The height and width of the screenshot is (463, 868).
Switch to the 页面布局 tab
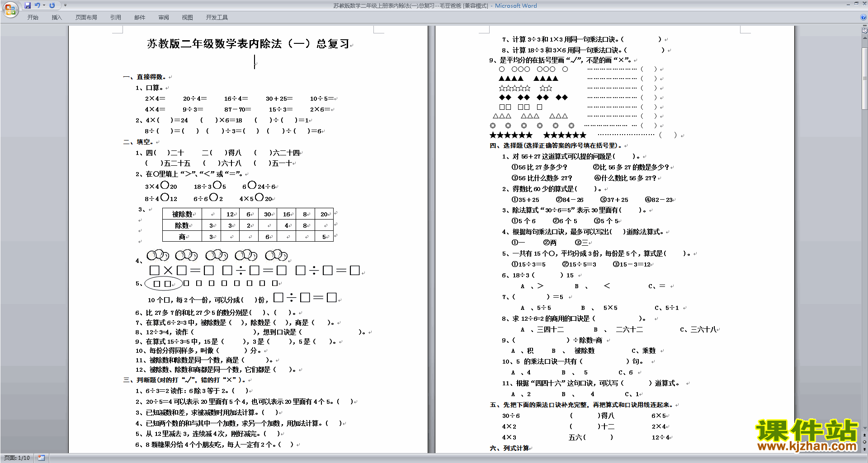[x=86, y=18]
